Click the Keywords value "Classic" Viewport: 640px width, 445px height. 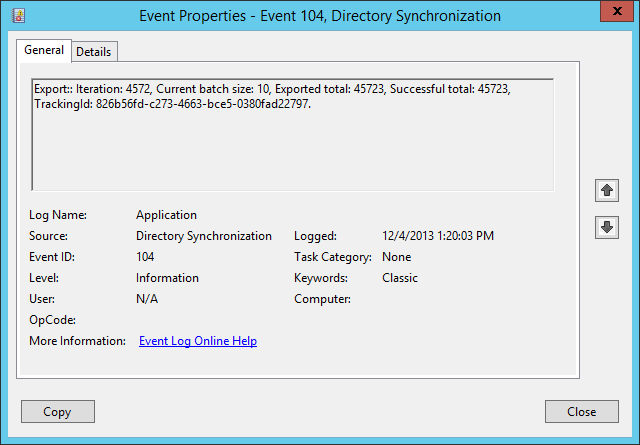click(x=400, y=278)
